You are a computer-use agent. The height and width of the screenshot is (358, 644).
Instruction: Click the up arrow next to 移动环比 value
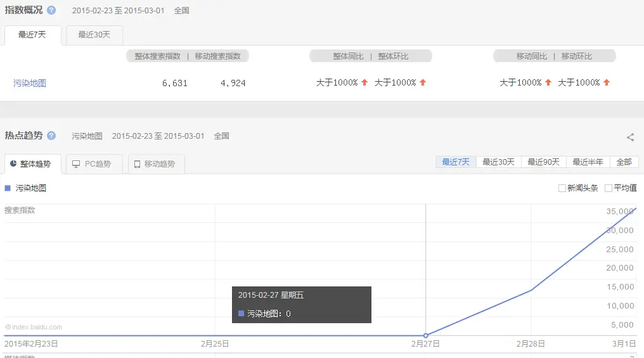click(x=606, y=82)
